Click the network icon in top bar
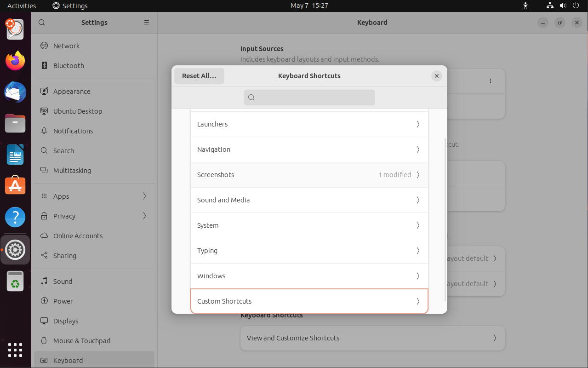The width and height of the screenshot is (588, 368). pyautogui.click(x=550, y=6)
